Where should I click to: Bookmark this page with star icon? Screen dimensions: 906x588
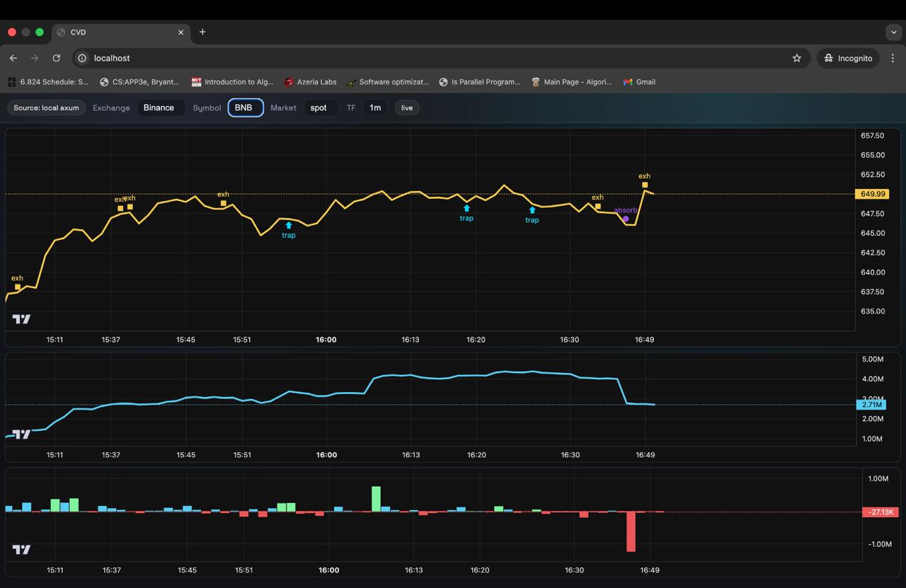click(796, 58)
